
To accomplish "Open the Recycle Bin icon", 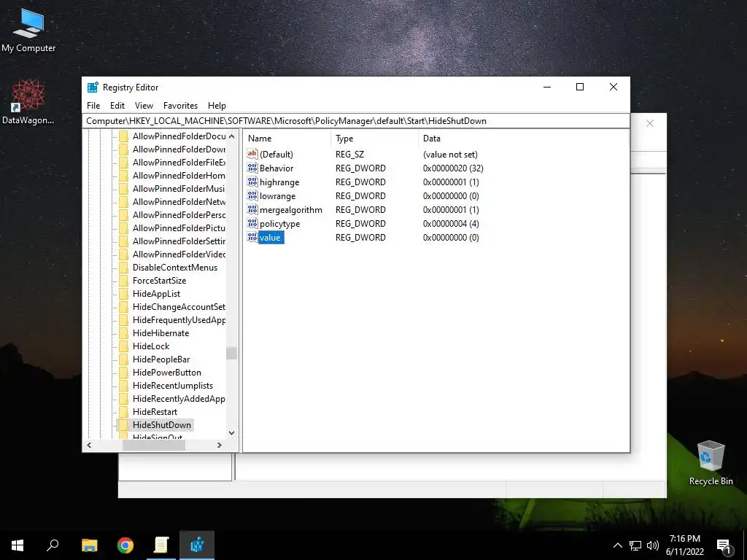I will (711, 463).
